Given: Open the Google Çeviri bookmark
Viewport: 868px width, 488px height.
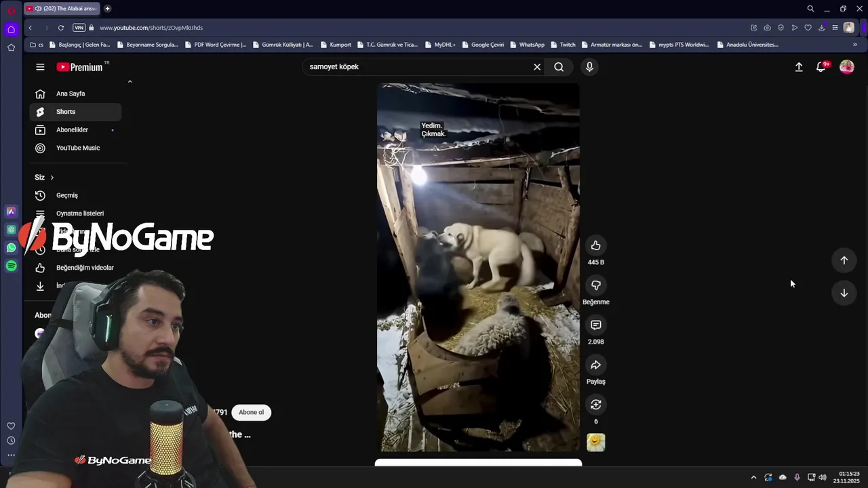Looking at the screenshot, I should pyautogui.click(x=483, y=45).
